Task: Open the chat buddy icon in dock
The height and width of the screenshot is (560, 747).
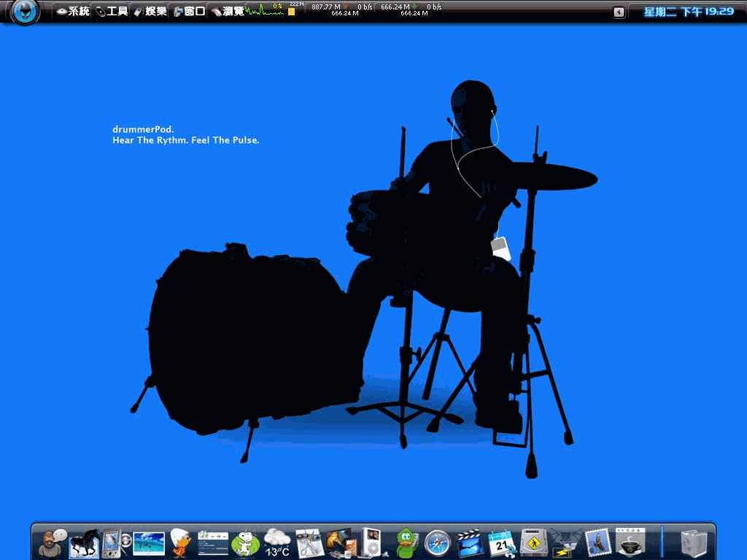Action: [x=53, y=542]
